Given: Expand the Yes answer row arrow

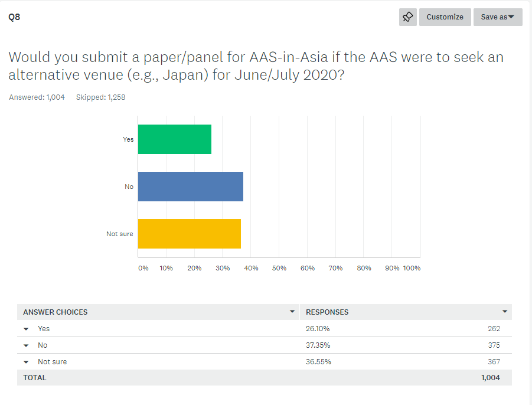Looking at the screenshot, I should point(26,329).
